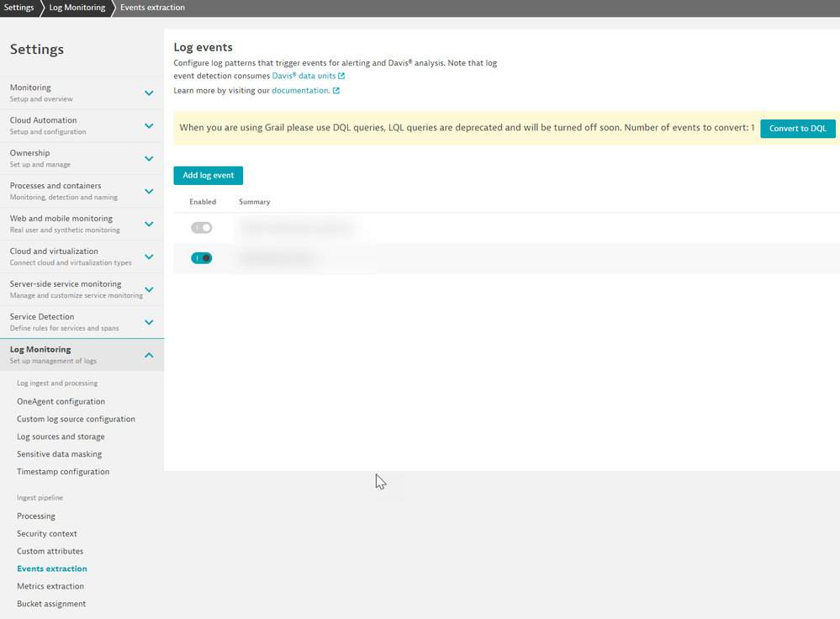
Task: Open OneAgent configuration settings page
Action: tap(61, 402)
